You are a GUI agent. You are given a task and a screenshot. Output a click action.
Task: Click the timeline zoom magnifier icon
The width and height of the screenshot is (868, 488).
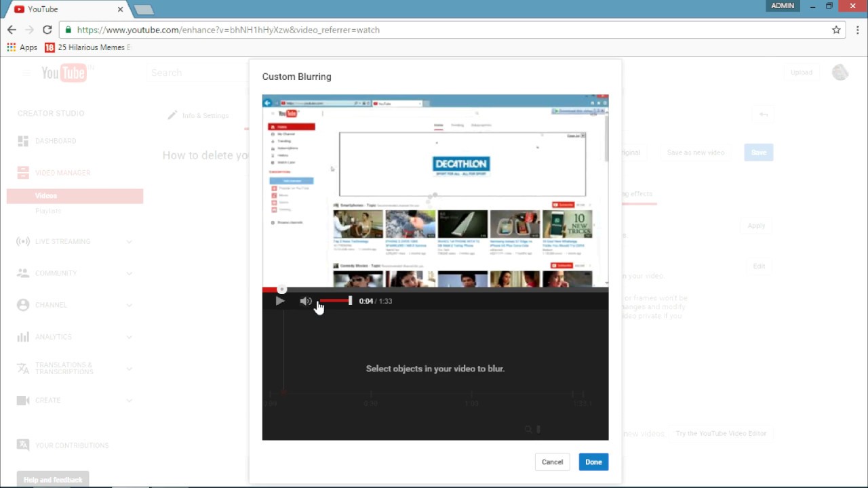[528, 429]
